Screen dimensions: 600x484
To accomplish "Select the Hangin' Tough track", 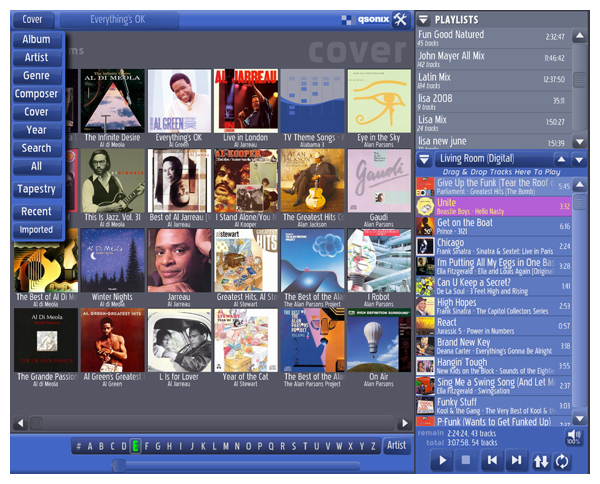I will click(x=494, y=366).
